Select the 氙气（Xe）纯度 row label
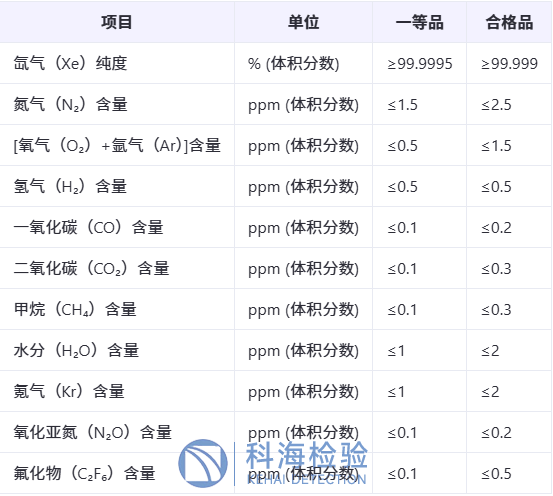The height and width of the screenshot is (496, 553). [70, 63]
